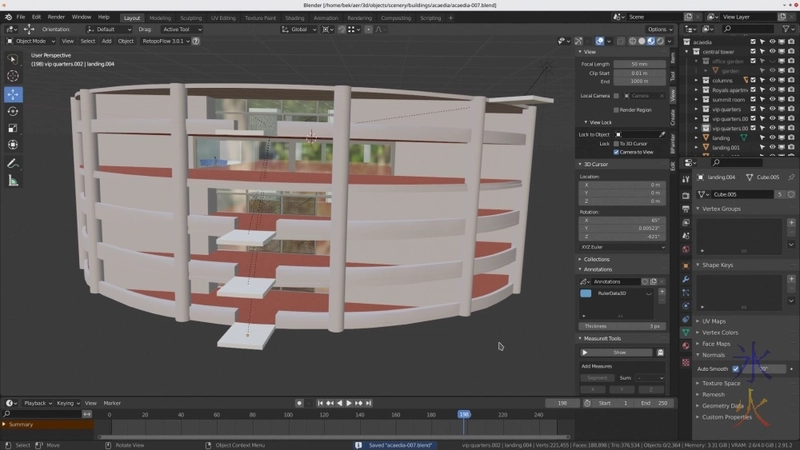
Task: Open the Object Mode dropdown
Action: pos(29,41)
